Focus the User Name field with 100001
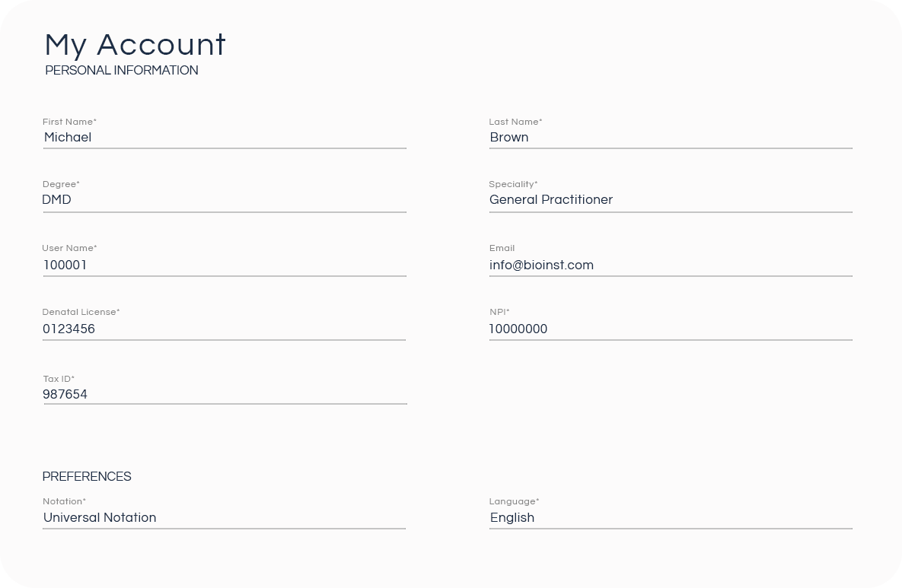This screenshot has height=588, width=902. point(224,265)
